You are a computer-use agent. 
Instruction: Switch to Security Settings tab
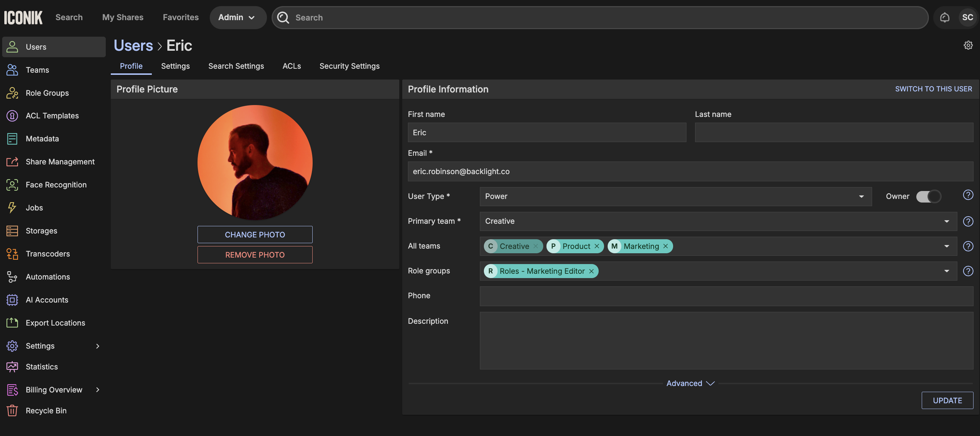coord(349,66)
